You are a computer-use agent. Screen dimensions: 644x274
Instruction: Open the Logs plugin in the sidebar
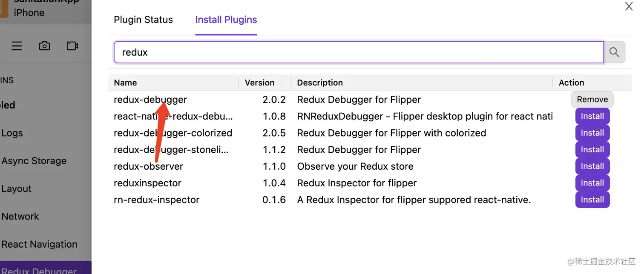click(x=12, y=133)
